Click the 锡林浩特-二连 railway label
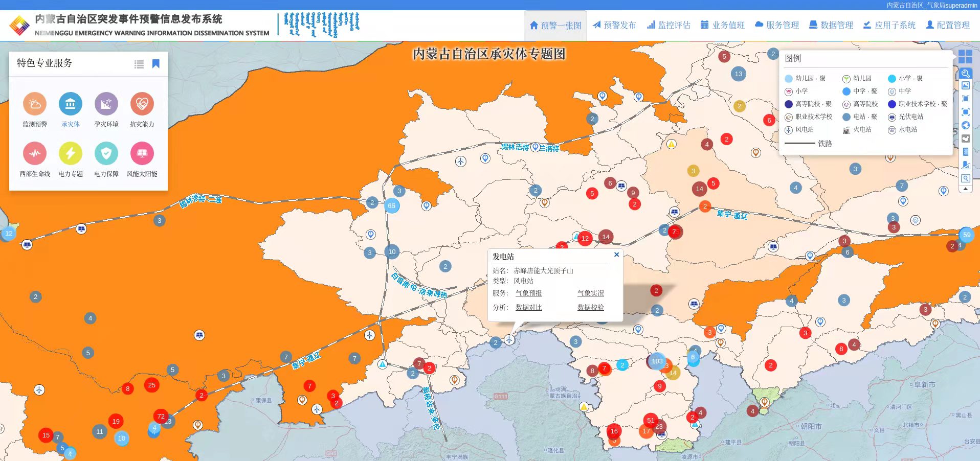 [201, 200]
